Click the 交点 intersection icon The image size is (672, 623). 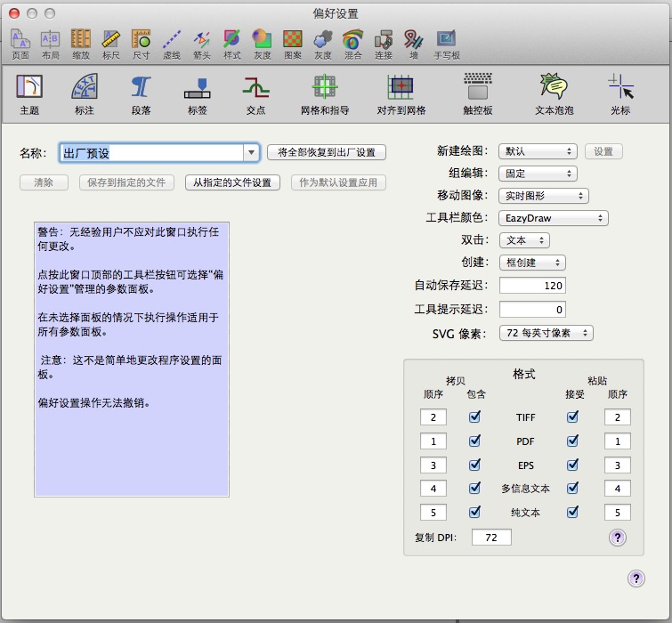coord(255,95)
